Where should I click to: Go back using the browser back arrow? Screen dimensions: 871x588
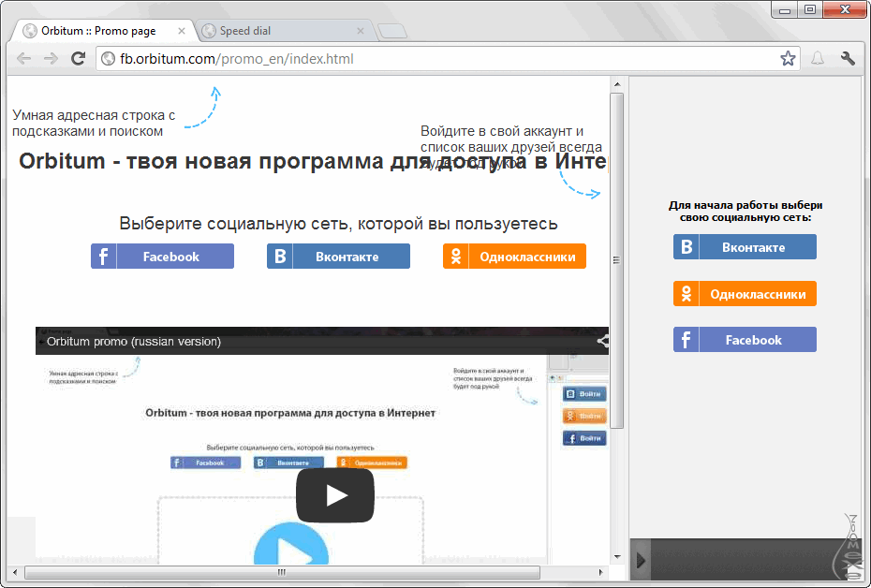coord(24,58)
